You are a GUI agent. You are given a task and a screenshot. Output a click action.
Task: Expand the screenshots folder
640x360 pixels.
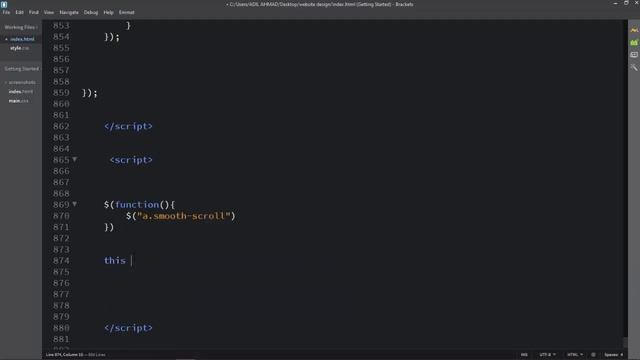pyautogui.click(x=22, y=82)
